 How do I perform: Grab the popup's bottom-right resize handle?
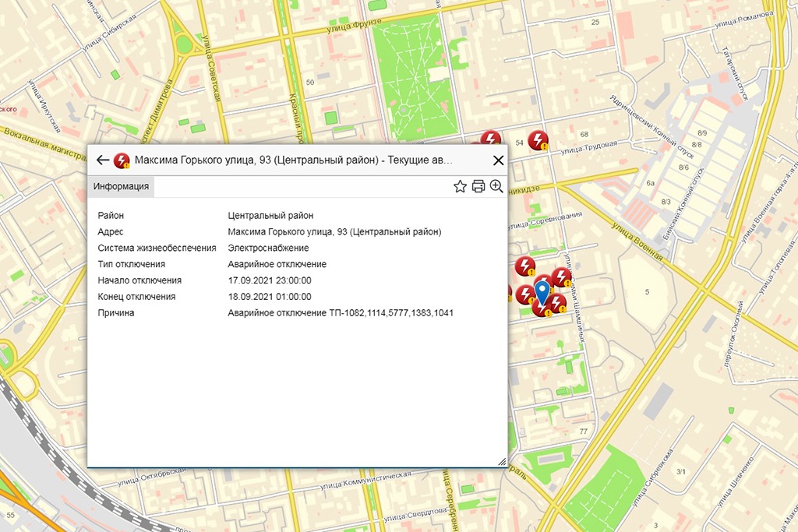tap(502, 462)
